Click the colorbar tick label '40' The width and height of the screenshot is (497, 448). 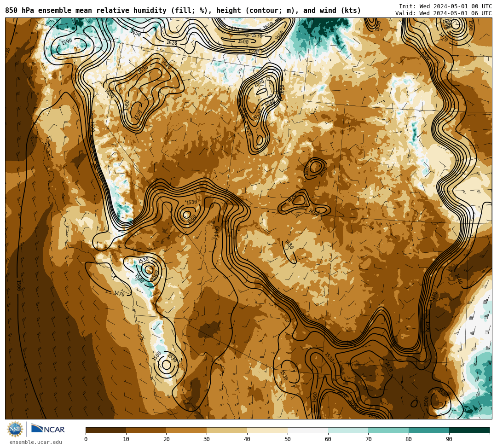[247, 439]
